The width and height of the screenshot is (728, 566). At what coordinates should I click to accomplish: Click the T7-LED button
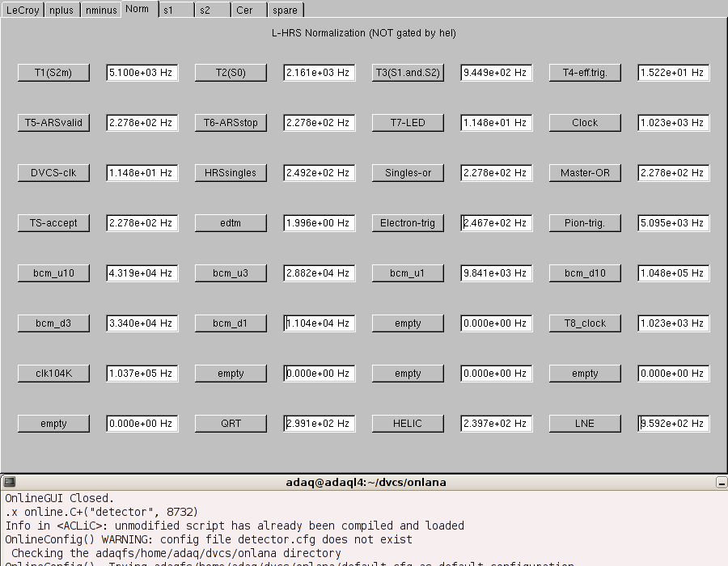408,123
